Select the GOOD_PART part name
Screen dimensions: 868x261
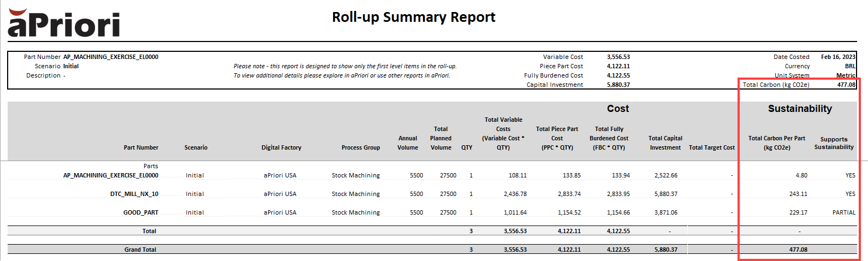click(141, 212)
